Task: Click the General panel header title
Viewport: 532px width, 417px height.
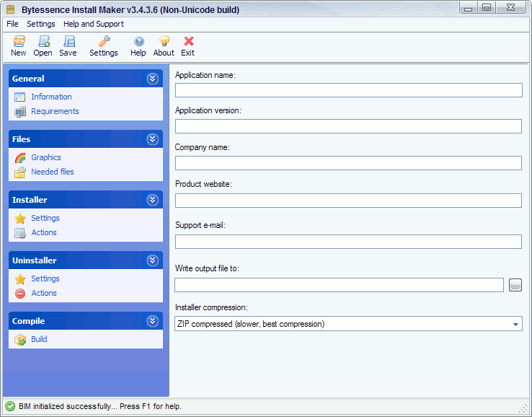Action: point(28,79)
